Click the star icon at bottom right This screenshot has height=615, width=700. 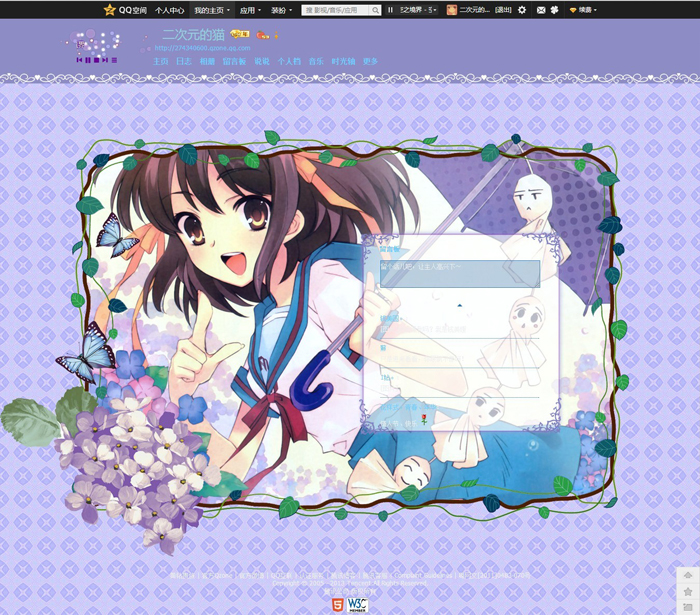[687, 592]
